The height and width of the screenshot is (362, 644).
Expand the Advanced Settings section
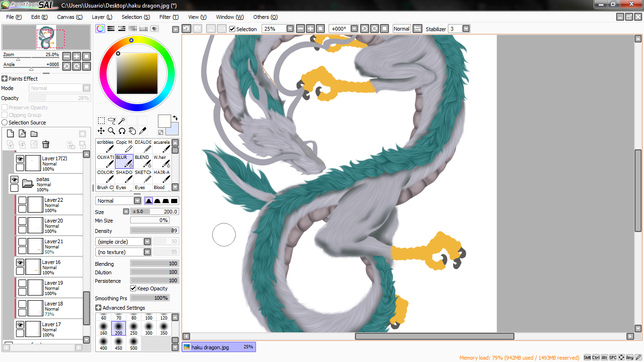tap(98, 308)
